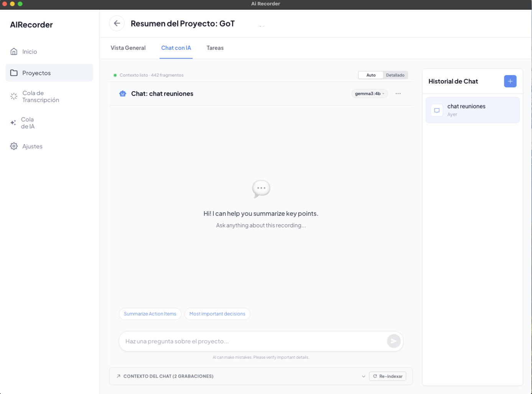Viewport: 532px width, 394px height.
Task: Open the chat reuniones history entry
Action: pyautogui.click(x=472, y=110)
